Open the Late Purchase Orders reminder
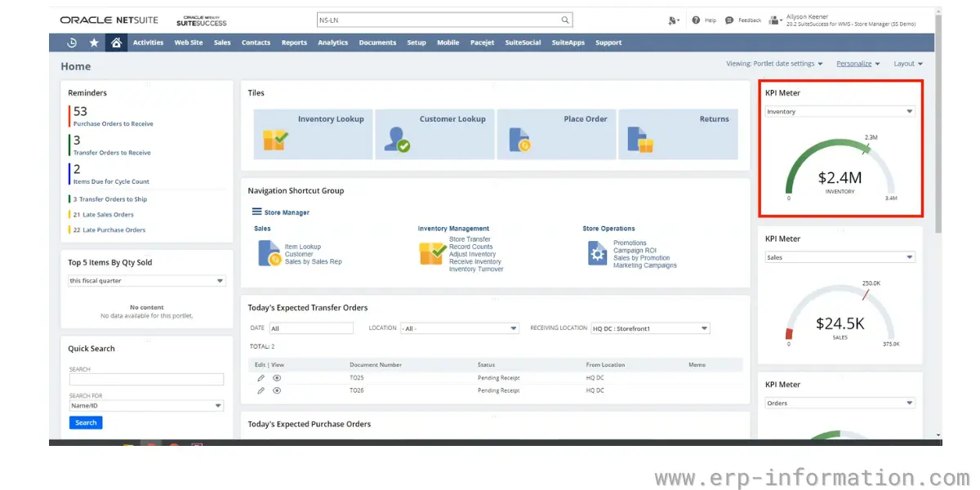 click(109, 230)
